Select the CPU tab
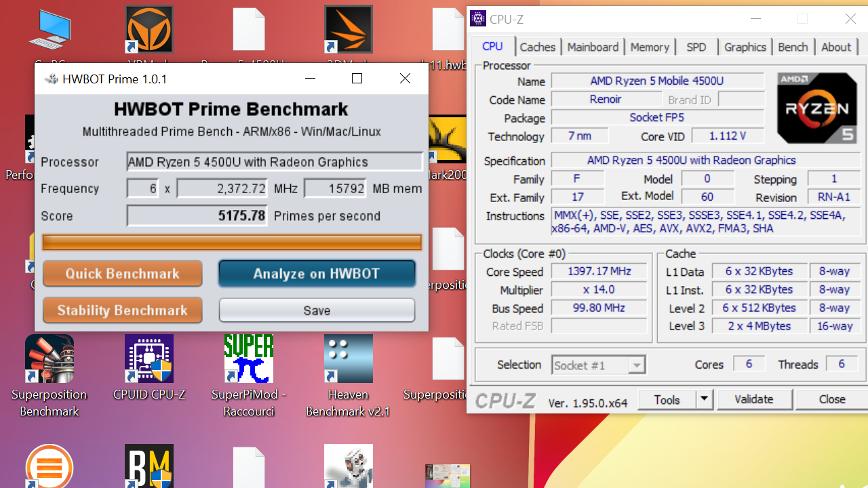This screenshot has width=868, height=488. 492,46
